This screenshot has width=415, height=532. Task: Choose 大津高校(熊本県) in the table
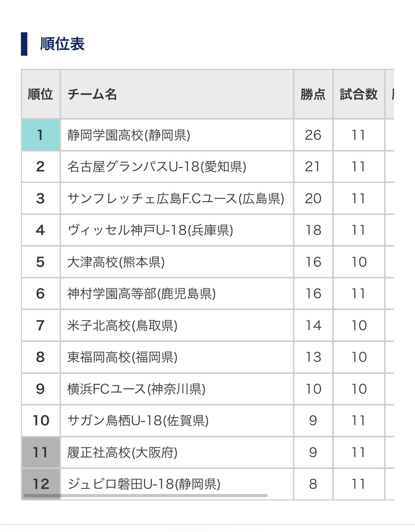point(116,262)
